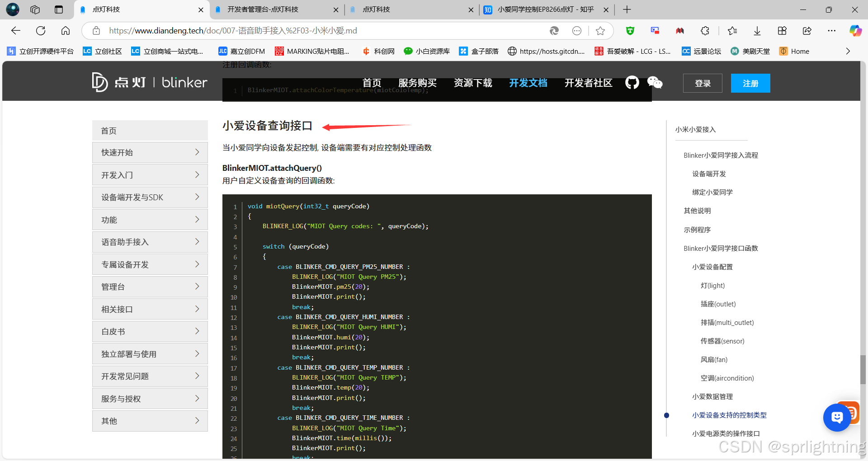Click the 登录 button

click(x=703, y=83)
